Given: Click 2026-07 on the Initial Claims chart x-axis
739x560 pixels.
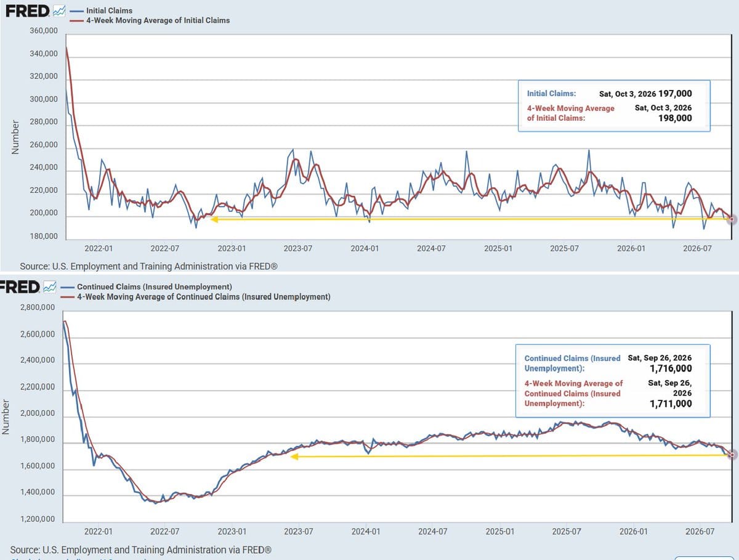Looking at the screenshot, I should 698,248.
